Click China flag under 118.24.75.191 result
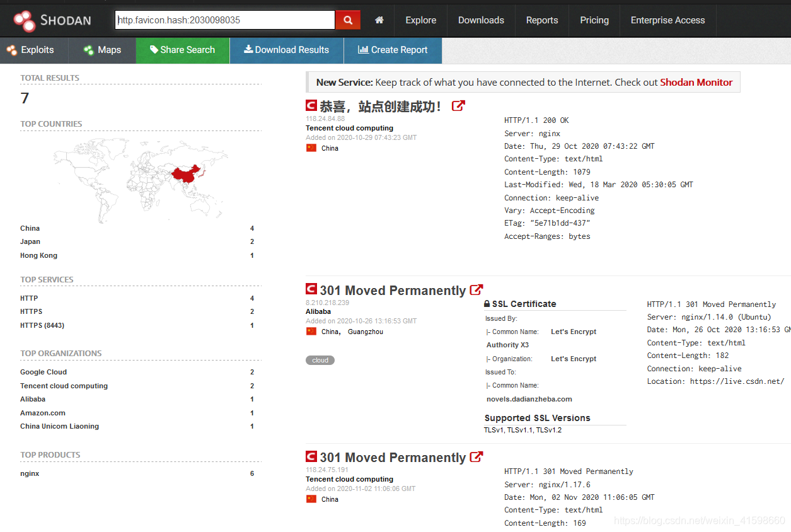Viewport: 791px width, 532px height. point(311,499)
